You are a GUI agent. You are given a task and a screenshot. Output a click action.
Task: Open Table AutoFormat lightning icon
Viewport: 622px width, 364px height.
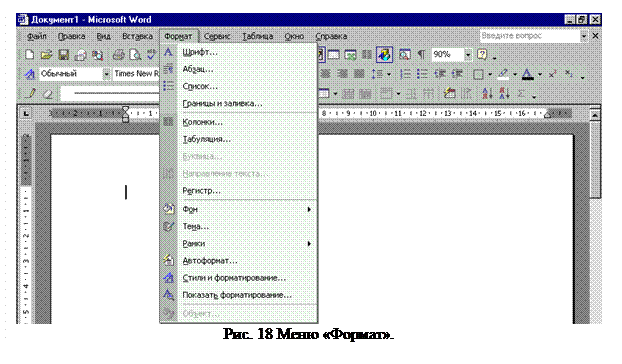click(449, 94)
